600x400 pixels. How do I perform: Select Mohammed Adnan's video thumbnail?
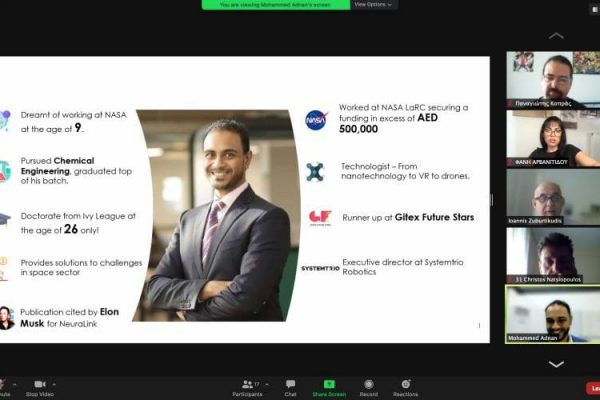tap(553, 314)
